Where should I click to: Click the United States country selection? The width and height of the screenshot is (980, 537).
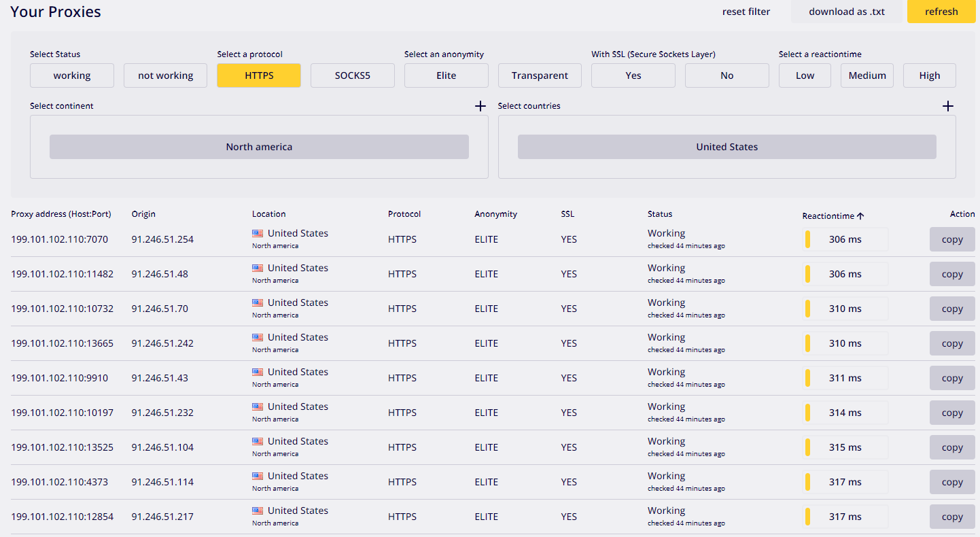[727, 147]
